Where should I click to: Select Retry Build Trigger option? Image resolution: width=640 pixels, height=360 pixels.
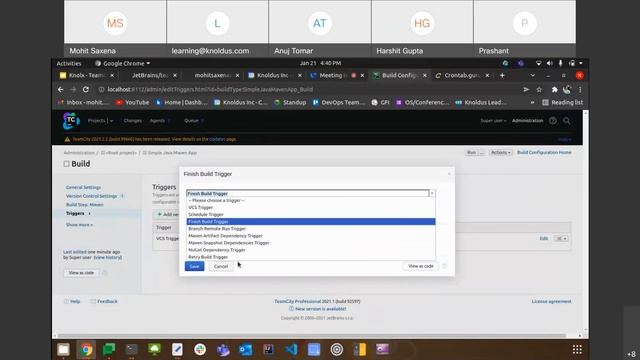tap(311, 257)
